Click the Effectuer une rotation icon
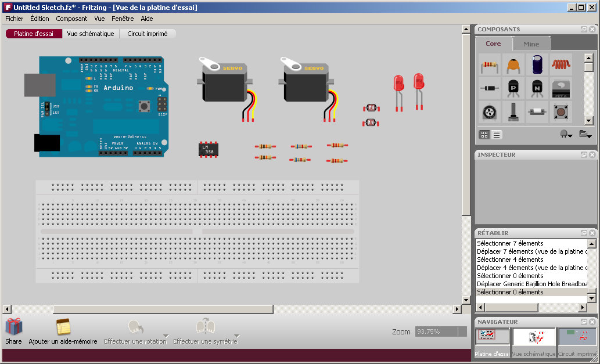The height and width of the screenshot is (364, 600). (135, 327)
